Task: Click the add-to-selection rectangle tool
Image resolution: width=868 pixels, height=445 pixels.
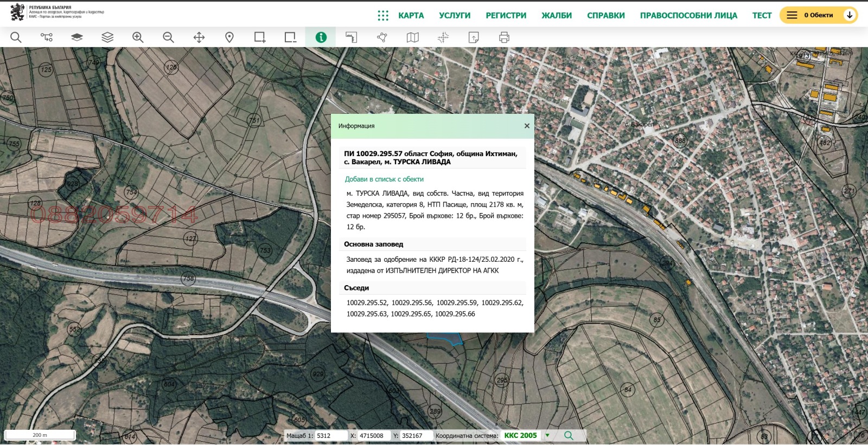Action: (260, 37)
